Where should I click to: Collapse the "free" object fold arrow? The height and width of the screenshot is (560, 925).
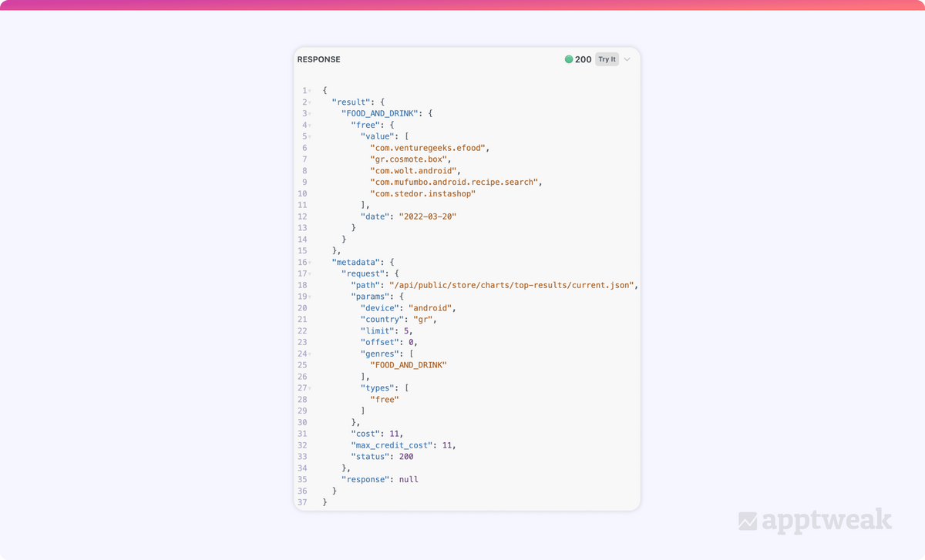click(x=310, y=125)
